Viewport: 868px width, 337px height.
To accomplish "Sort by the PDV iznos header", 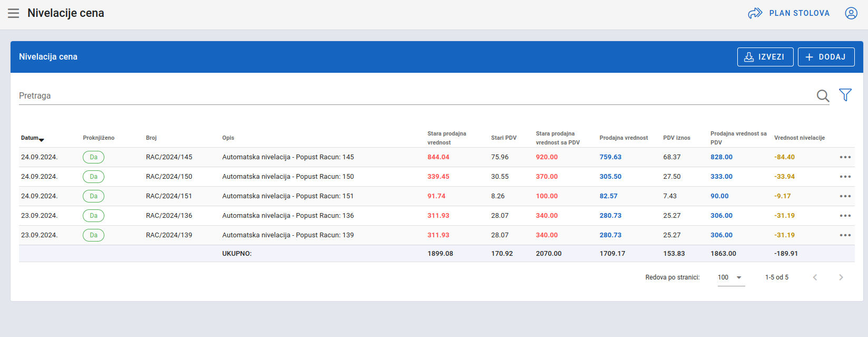I will pyautogui.click(x=677, y=138).
